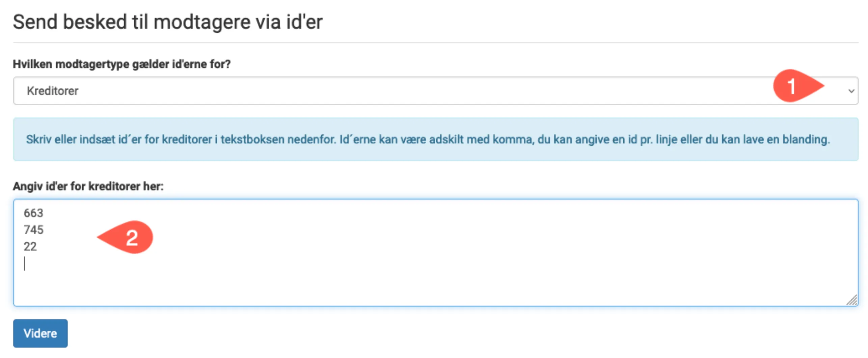Click the dropdown chevron arrow
This screenshot has width=868, height=358.
pyautogui.click(x=851, y=91)
